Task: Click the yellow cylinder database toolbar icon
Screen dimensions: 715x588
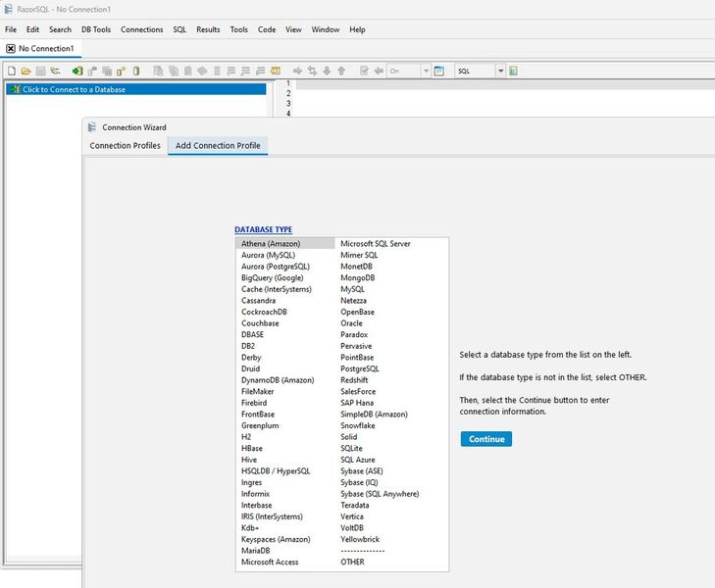Action: click(x=136, y=72)
